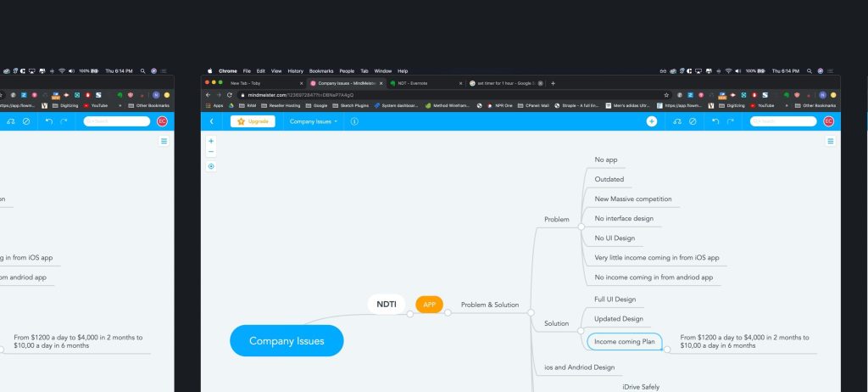This screenshot has height=392, width=868.
Task: Undo the last change in center window
Action: [x=715, y=120]
